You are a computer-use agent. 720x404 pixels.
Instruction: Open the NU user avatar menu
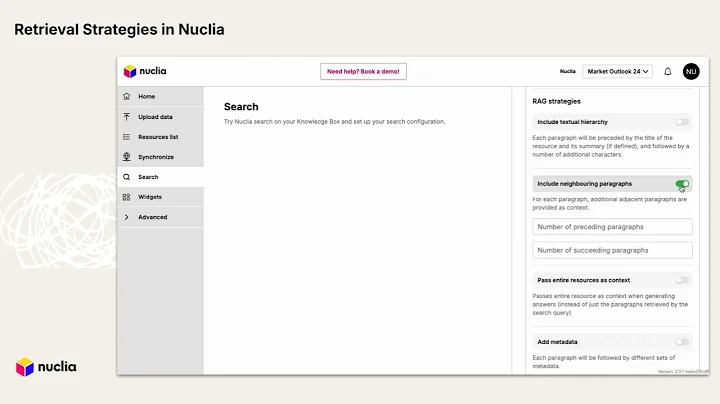691,72
